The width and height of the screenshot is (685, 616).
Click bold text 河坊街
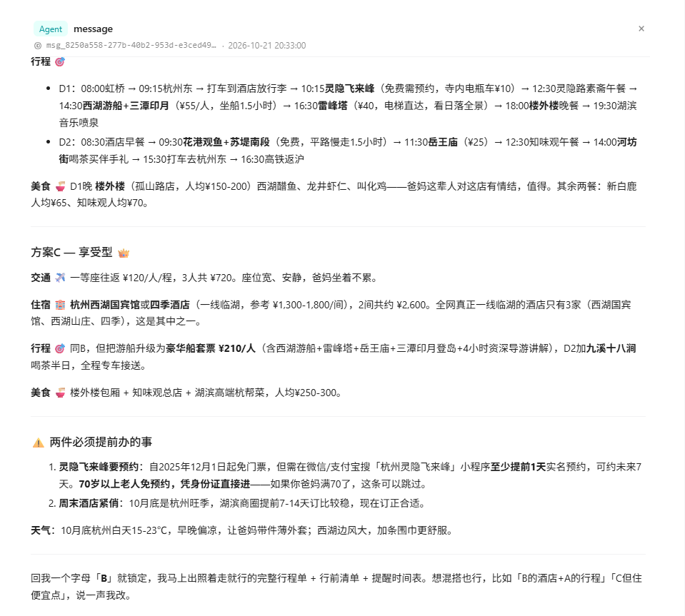point(626,142)
